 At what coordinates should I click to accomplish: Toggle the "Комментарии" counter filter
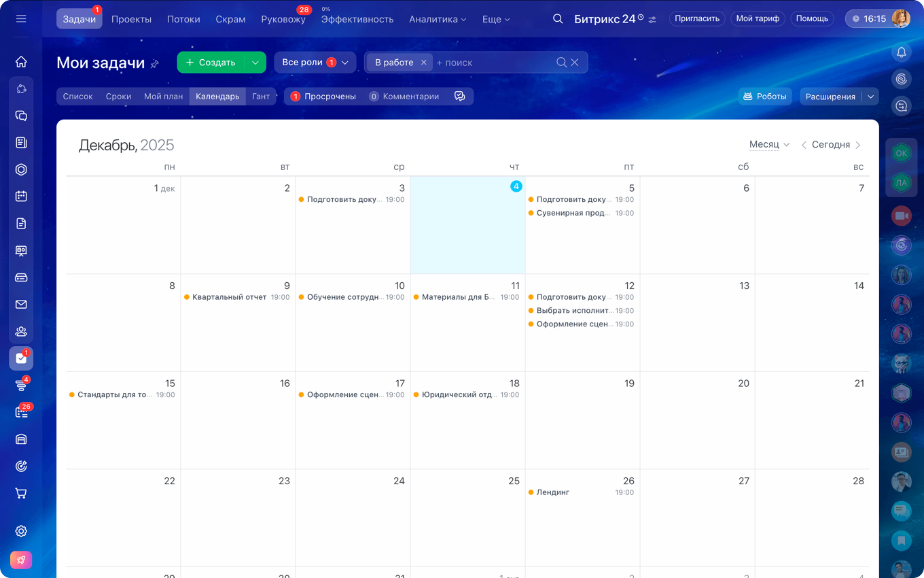[404, 97]
